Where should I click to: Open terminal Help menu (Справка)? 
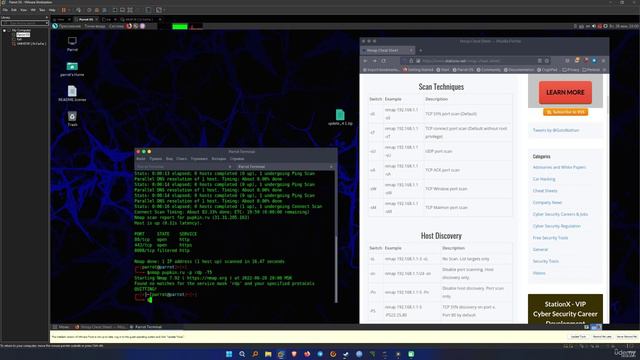[x=237, y=159]
